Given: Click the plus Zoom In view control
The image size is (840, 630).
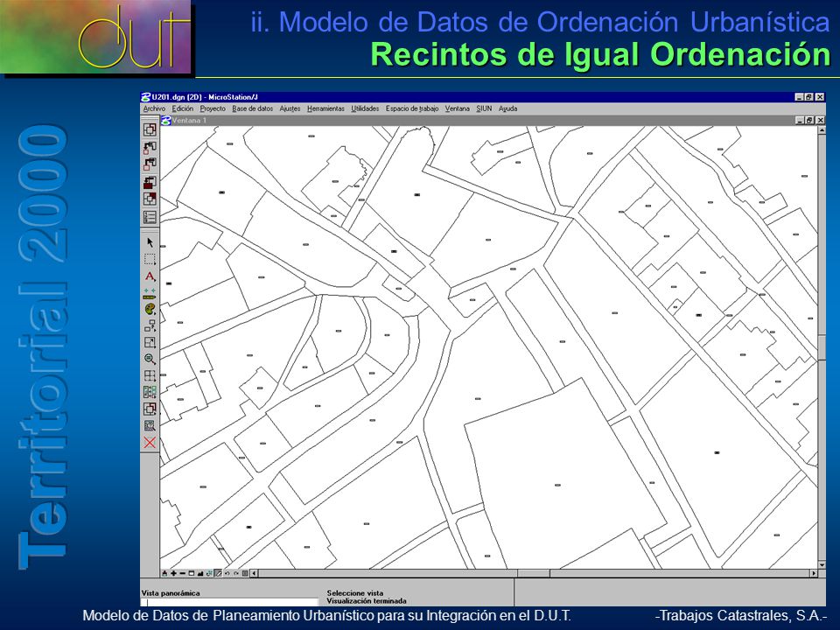Looking at the screenshot, I should click(173, 573).
